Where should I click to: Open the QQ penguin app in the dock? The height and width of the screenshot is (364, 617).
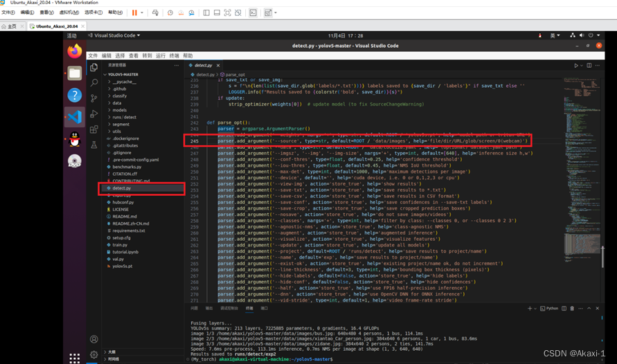(74, 139)
